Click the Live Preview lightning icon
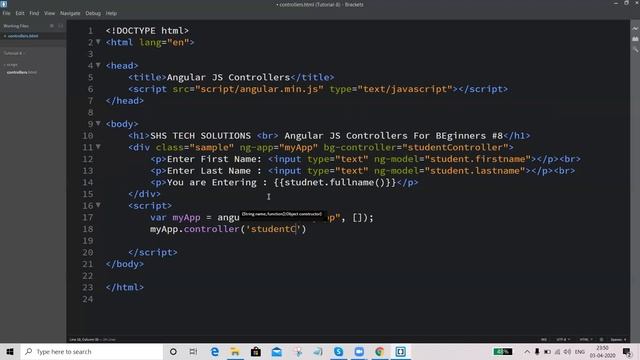640x360 pixels. point(635,29)
